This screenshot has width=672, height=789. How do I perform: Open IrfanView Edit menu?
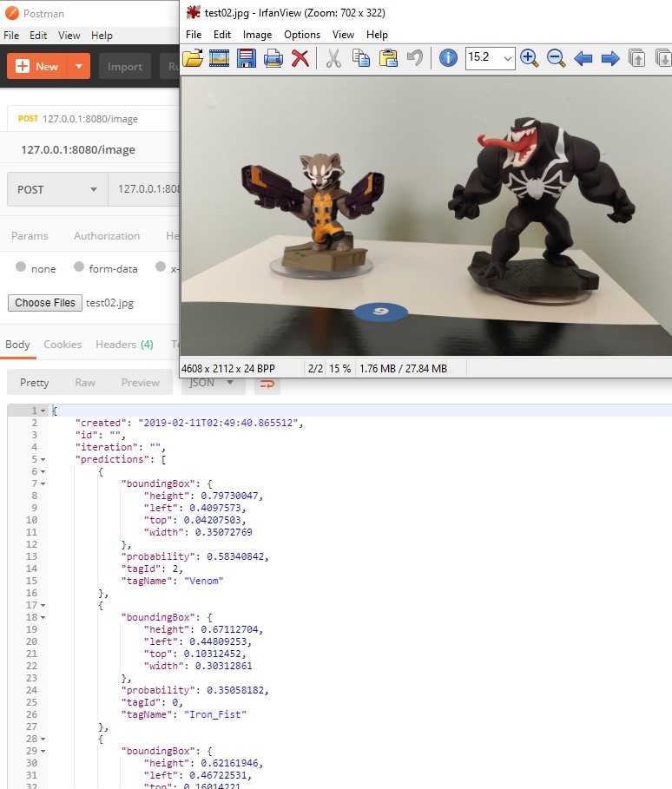point(222,35)
